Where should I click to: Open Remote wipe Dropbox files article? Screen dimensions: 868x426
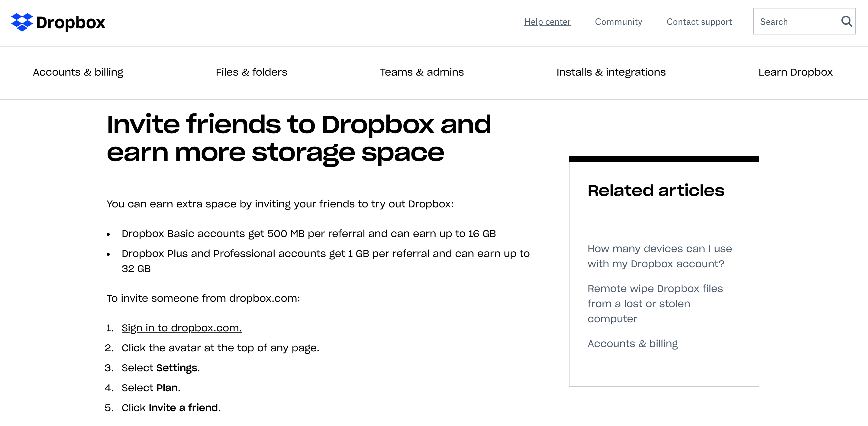point(655,303)
